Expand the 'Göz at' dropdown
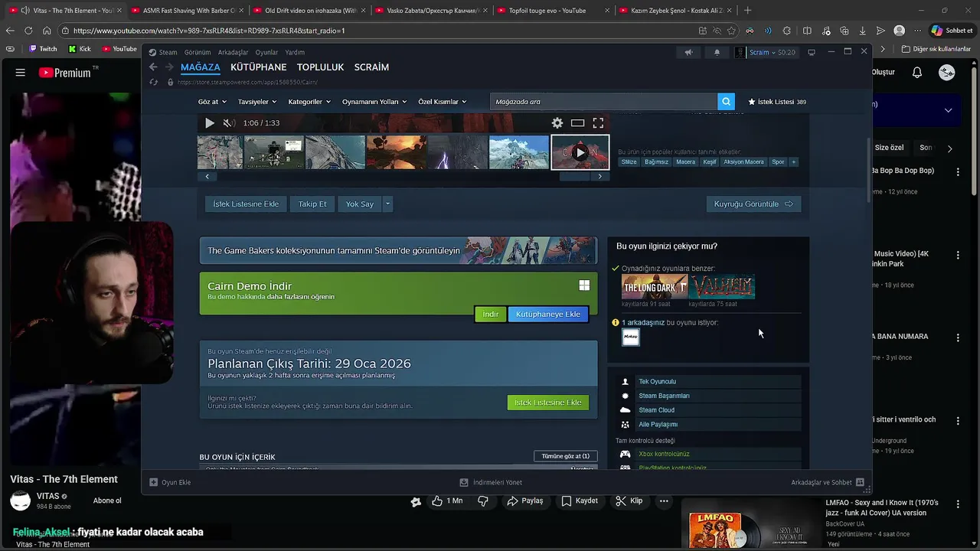This screenshot has height=551, width=980. [x=212, y=102]
